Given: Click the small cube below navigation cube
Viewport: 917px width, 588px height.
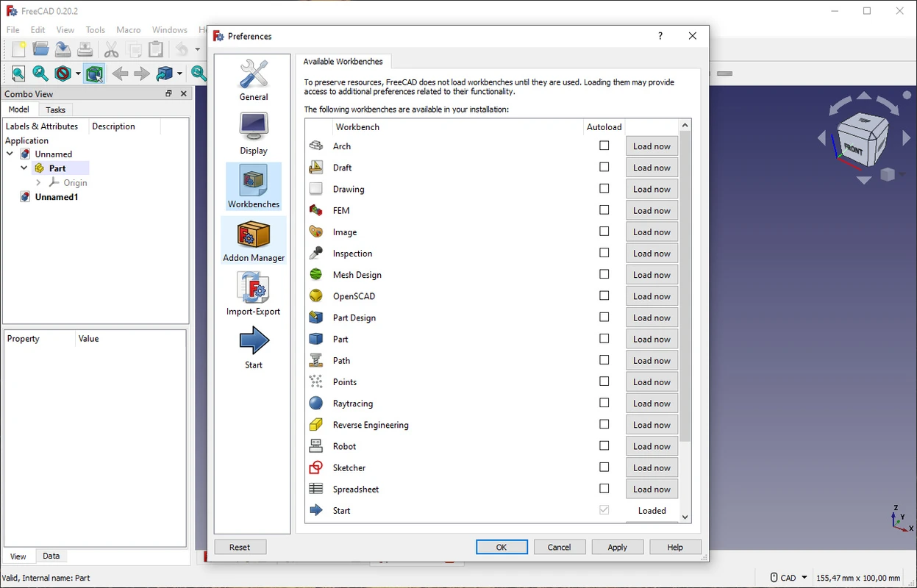Looking at the screenshot, I should coord(888,174).
